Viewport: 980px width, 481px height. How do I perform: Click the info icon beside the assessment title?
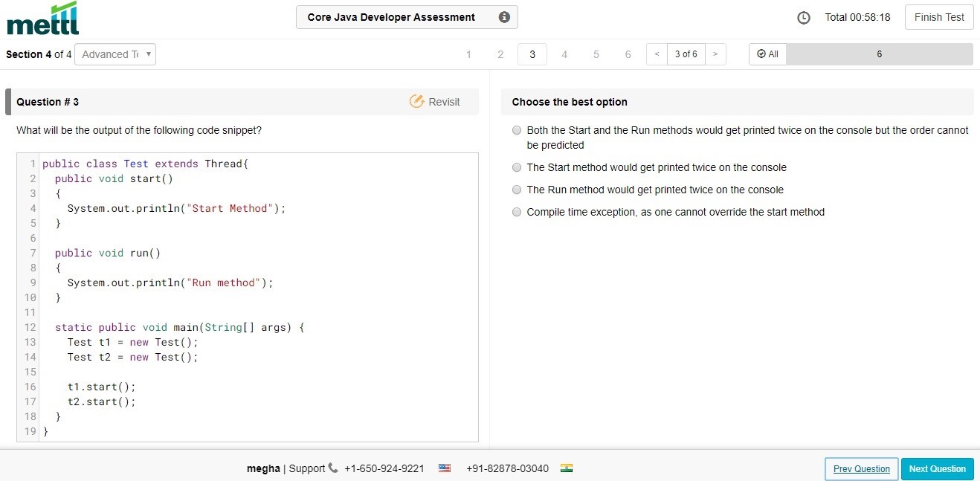point(504,16)
